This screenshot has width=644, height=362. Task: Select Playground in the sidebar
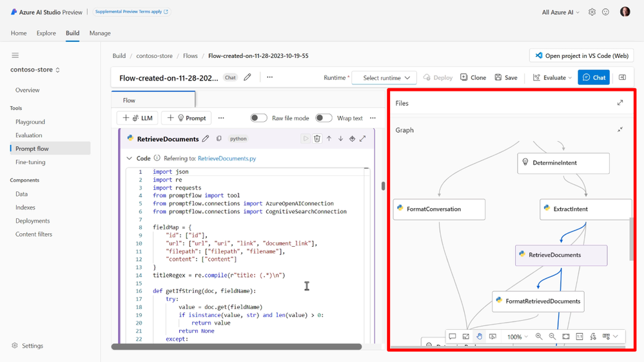(30, 122)
